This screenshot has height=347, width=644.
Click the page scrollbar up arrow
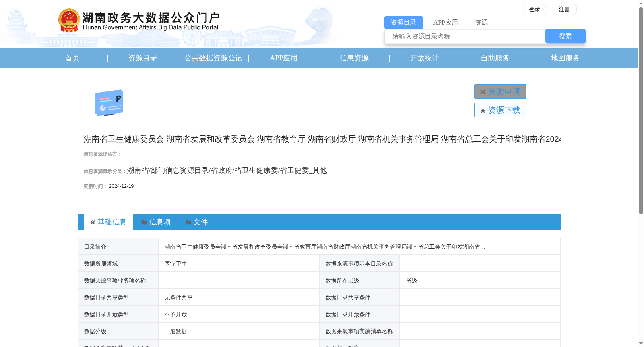(641, 3)
